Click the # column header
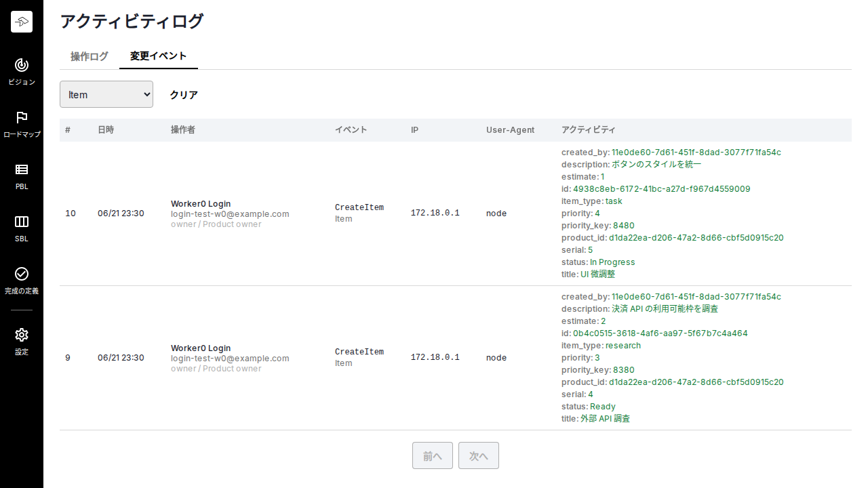Screen dimensions: 868x488 click(x=68, y=130)
